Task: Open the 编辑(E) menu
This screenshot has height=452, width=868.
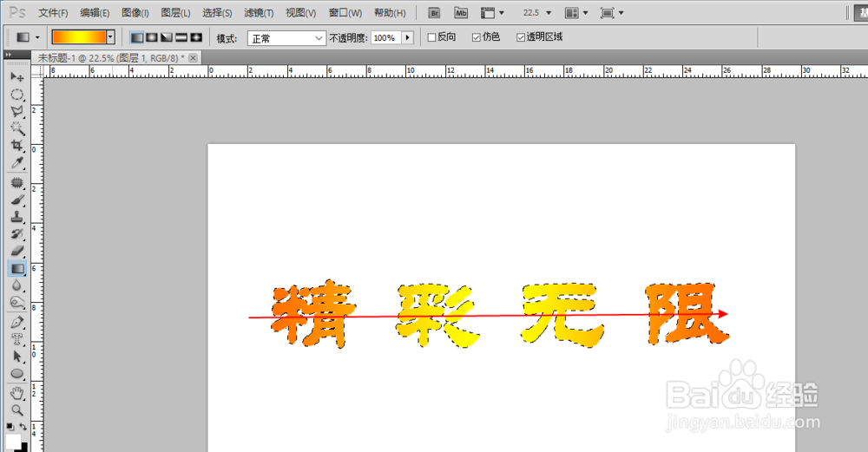Action: tap(95, 13)
